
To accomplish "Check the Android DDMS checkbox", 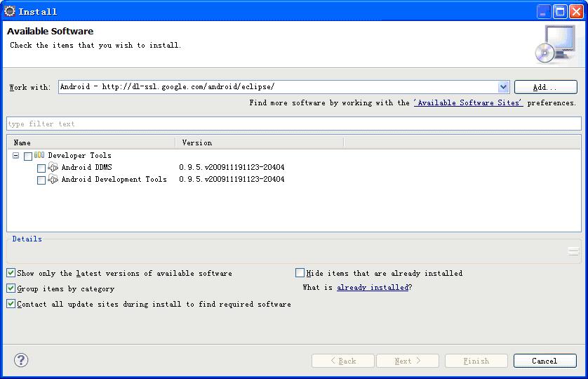I will (x=41, y=168).
